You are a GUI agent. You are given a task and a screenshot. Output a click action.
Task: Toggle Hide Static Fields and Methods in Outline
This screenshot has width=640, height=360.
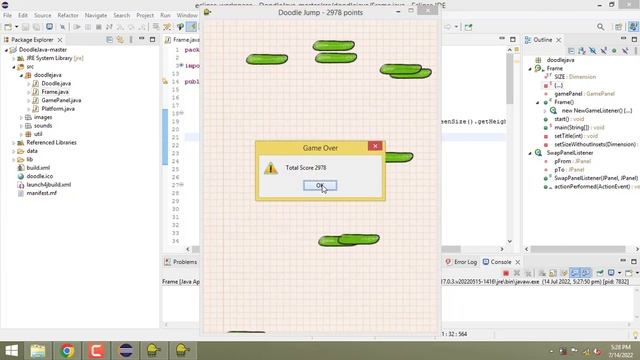(x=604, y=51)
